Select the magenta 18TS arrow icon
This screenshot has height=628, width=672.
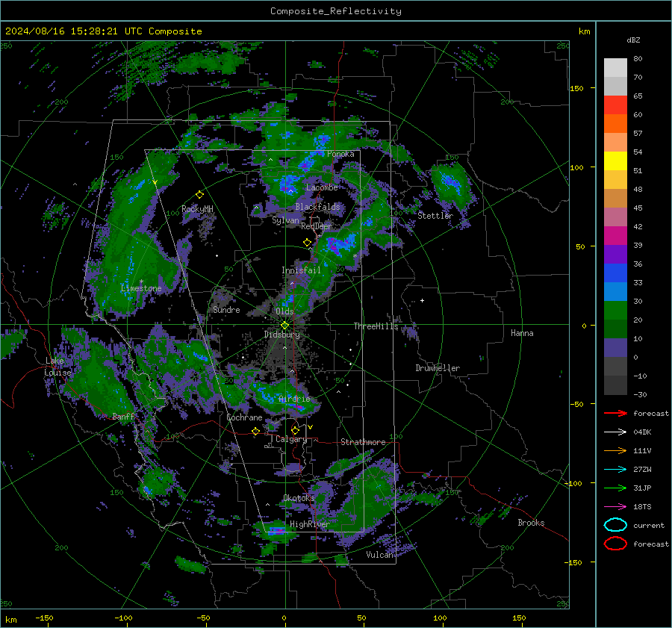pyautogui.click(x=615, y=507)
